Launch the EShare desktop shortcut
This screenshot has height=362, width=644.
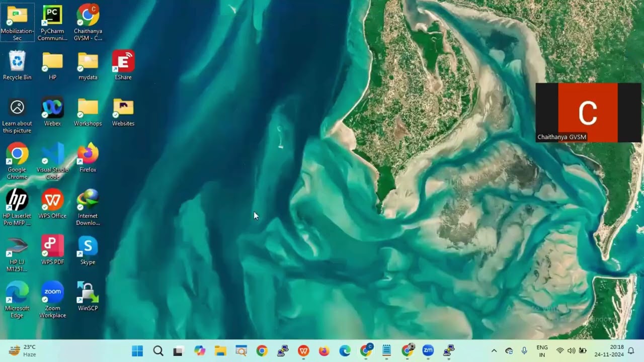[x=123, y=65]
